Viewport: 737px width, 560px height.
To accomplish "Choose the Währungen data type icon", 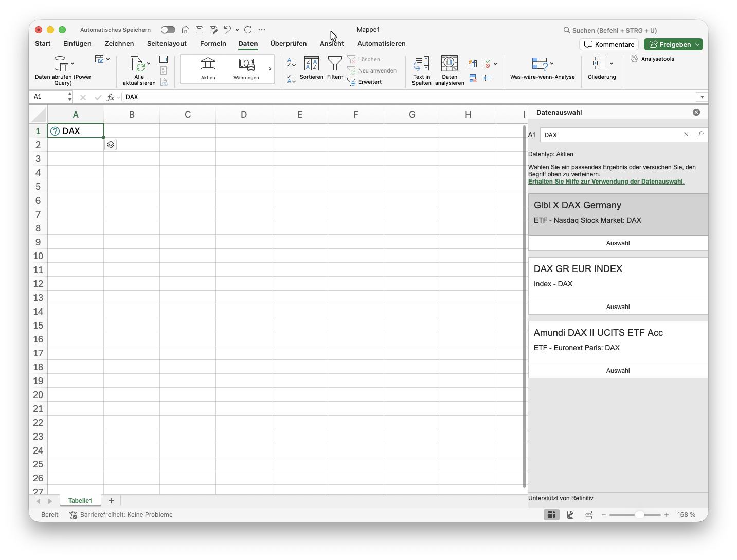I will (x=246, y=64).
